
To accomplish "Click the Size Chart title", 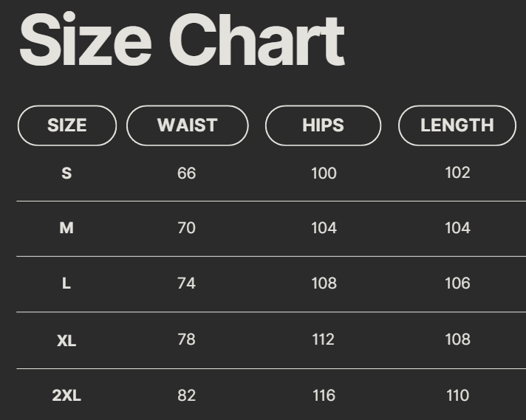I will click(x=182, y=41).
